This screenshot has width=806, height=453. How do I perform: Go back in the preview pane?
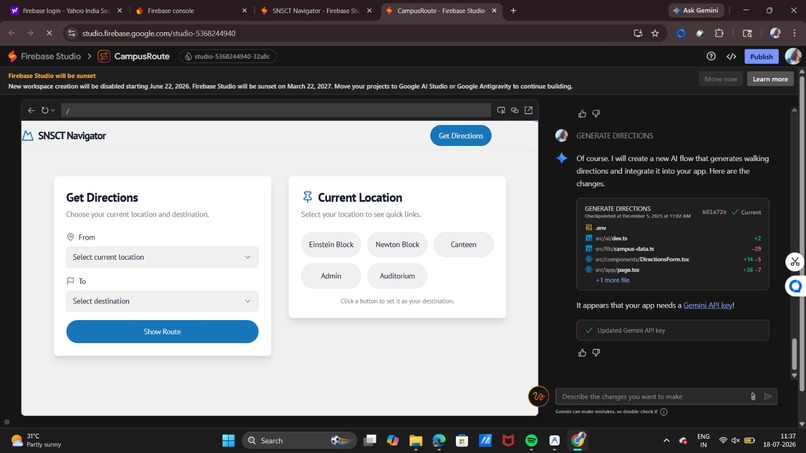click(31, 110)
